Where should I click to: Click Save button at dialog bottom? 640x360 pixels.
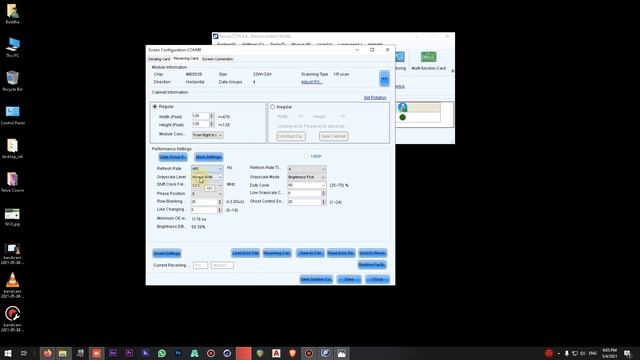click(x=349, y=280)
